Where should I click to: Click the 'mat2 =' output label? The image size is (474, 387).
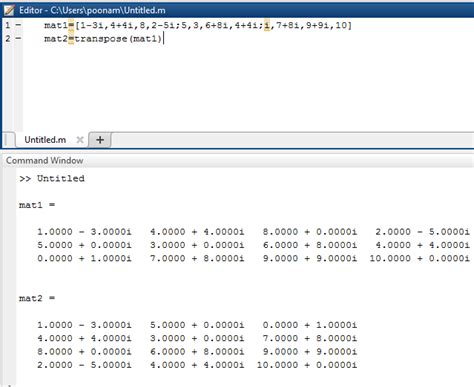coord(37,298)
